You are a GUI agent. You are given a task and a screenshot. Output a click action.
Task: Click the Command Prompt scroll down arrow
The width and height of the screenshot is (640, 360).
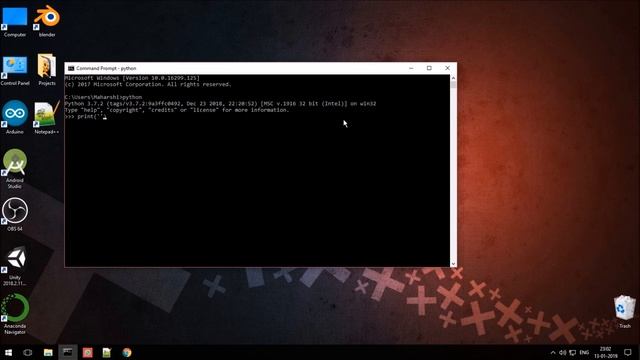point(453,264)
